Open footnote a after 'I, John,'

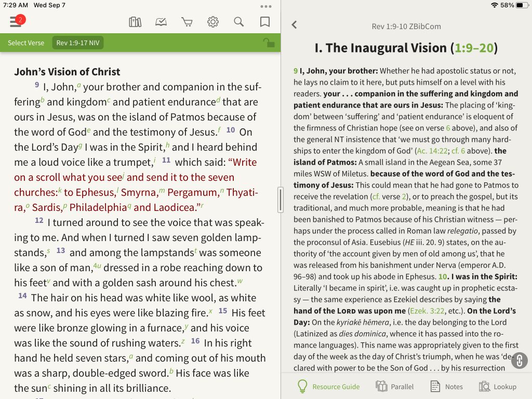tap(79, 85)
